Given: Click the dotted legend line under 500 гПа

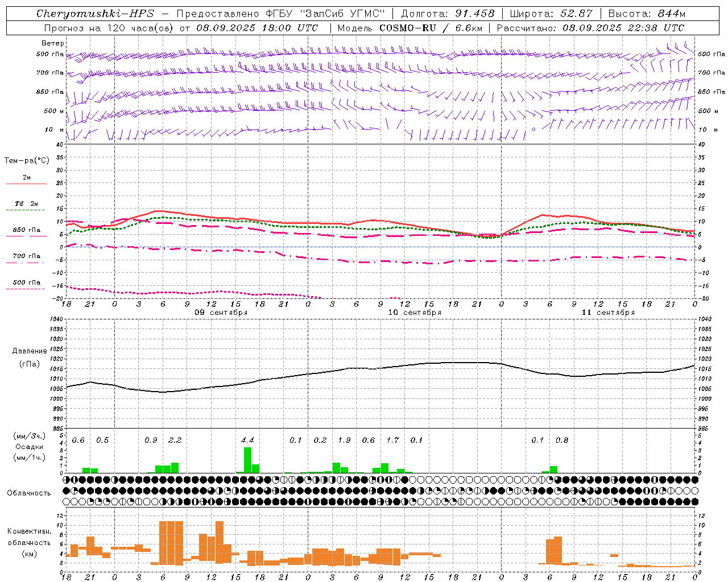Looking at the screenshot, I should point(26,289).
